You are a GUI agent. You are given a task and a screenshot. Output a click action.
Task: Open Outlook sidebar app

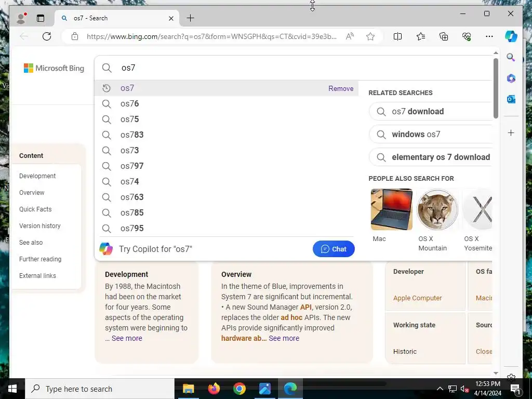click(x=511, y=99)
